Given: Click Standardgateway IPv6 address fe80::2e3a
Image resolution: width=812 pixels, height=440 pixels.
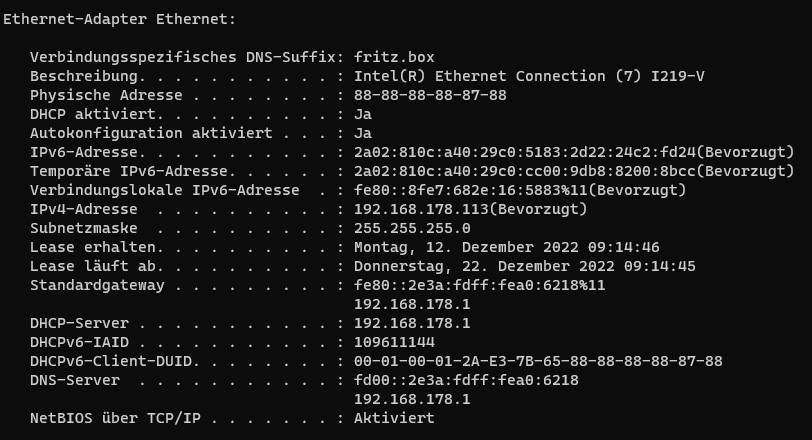Looking at the screenshot, I should 480,285.
